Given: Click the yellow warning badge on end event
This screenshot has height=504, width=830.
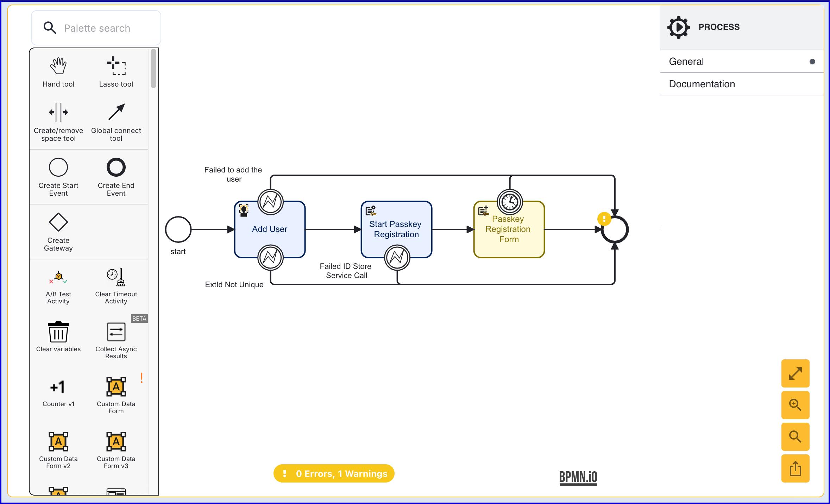Looking at the screenshot, I should [604, 219].
